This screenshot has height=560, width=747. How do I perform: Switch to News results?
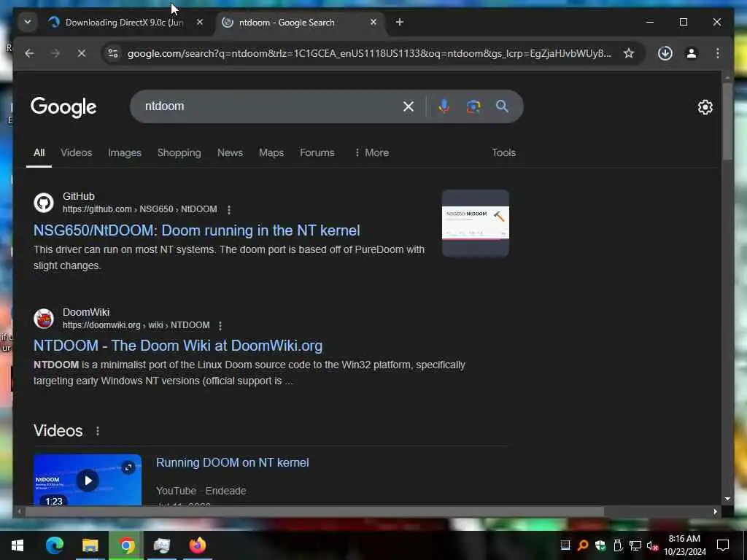(230, 153)
